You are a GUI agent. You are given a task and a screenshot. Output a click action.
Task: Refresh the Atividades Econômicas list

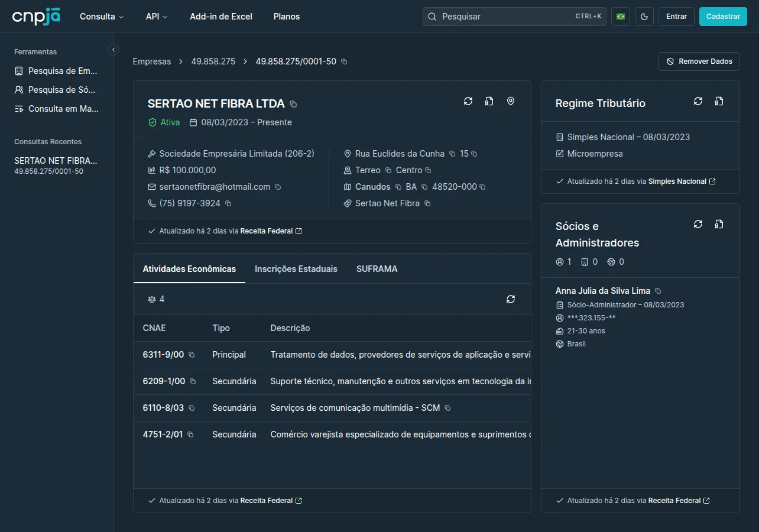[511, 299]
